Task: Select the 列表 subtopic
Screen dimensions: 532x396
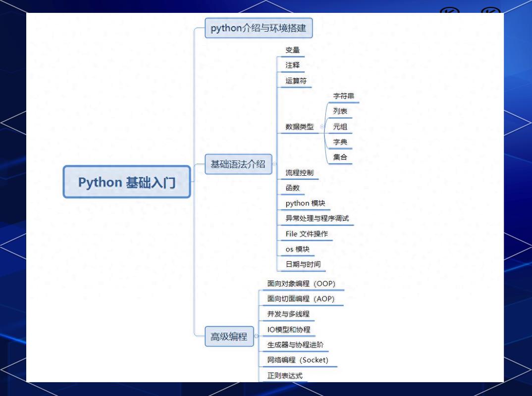Action: (340, 111)
